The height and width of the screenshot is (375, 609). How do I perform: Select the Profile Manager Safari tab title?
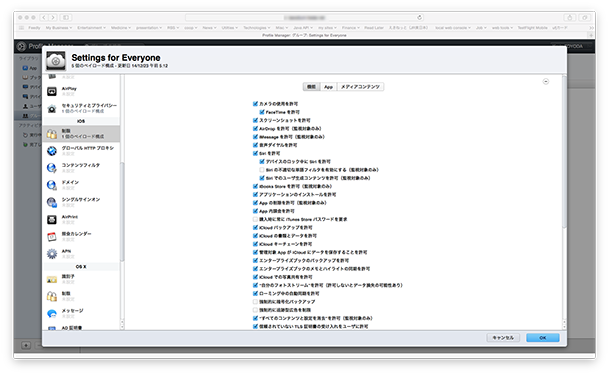tap(304, 35)
